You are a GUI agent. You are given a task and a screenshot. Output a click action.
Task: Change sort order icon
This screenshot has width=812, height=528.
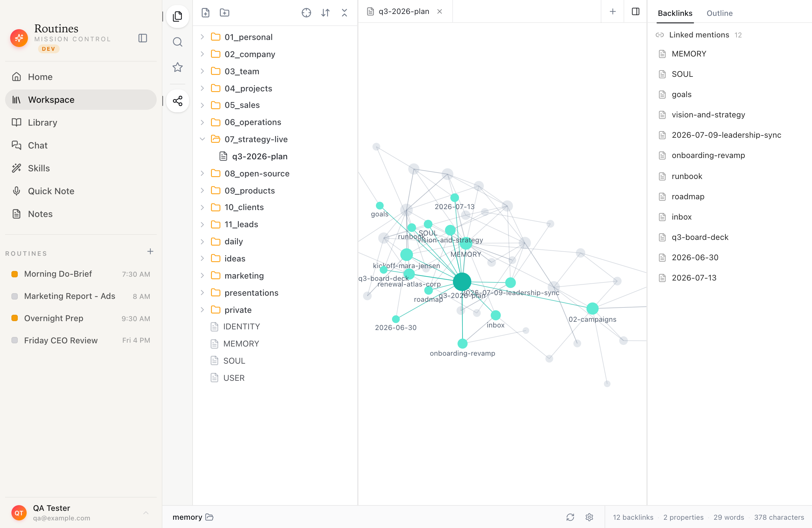pos(325,13)
